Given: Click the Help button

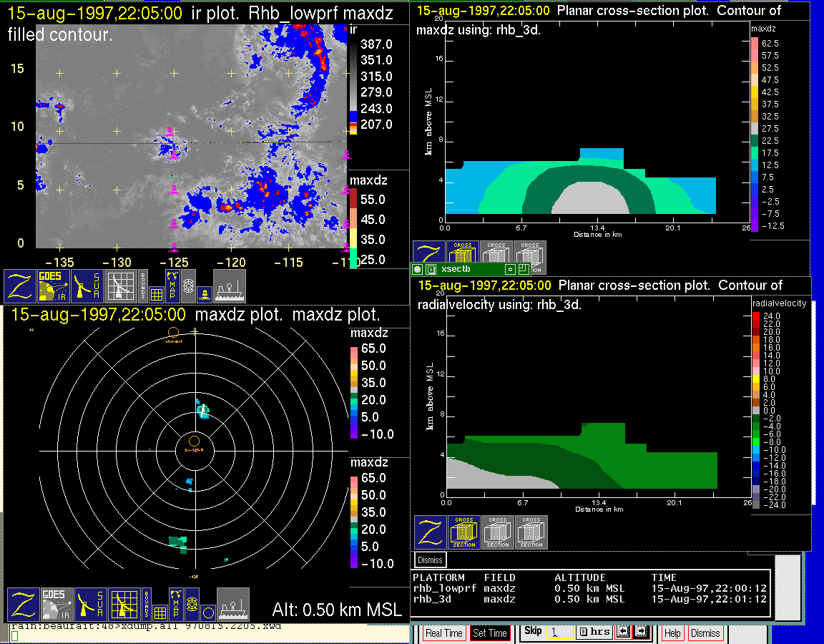Looking at the screenshot, I should tap(672, 633).
